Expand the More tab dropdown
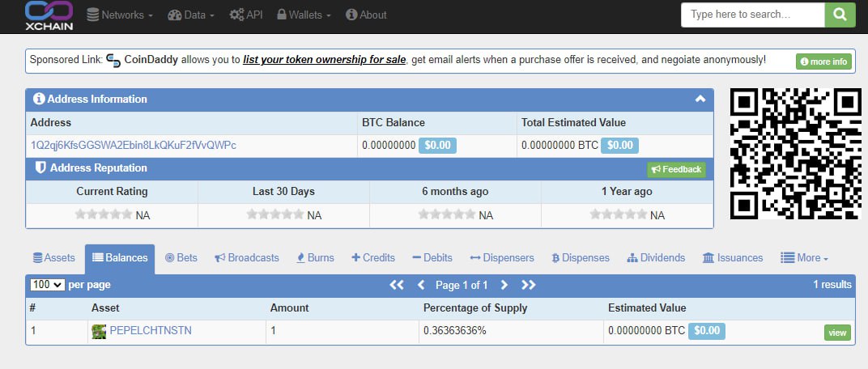This screenshot has height=369, width=868. coord(804,258)
